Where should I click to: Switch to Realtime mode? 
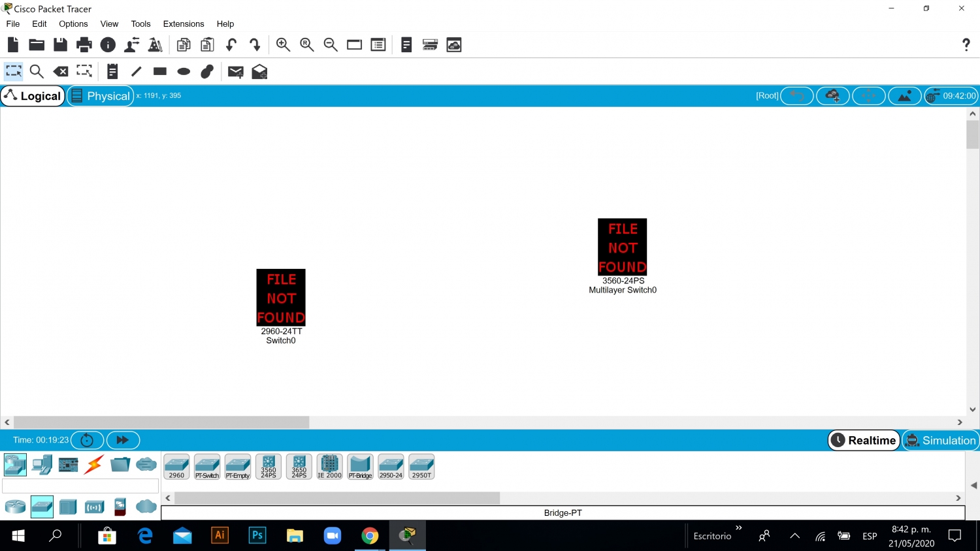coord(864,440)
